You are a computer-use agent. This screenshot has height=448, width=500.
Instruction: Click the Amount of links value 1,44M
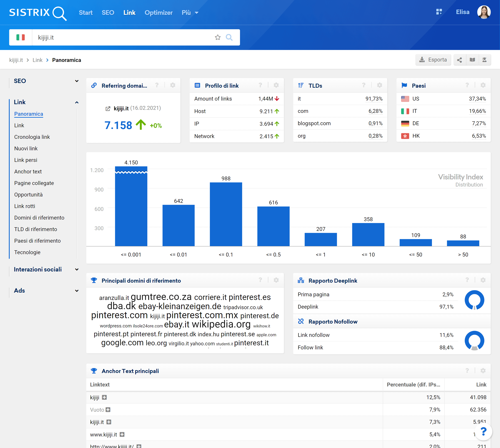(266, 99)
